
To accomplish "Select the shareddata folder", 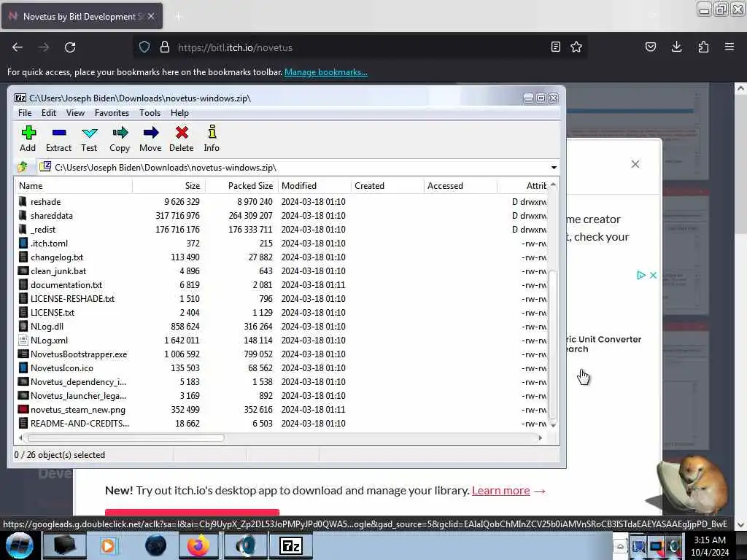I will [52, 216].
